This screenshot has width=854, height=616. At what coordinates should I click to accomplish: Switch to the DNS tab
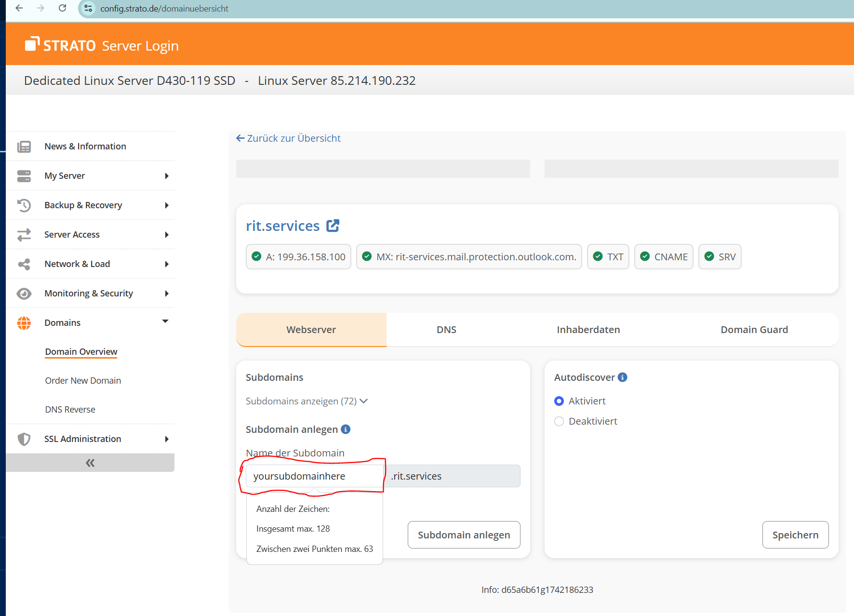point(447,330)
